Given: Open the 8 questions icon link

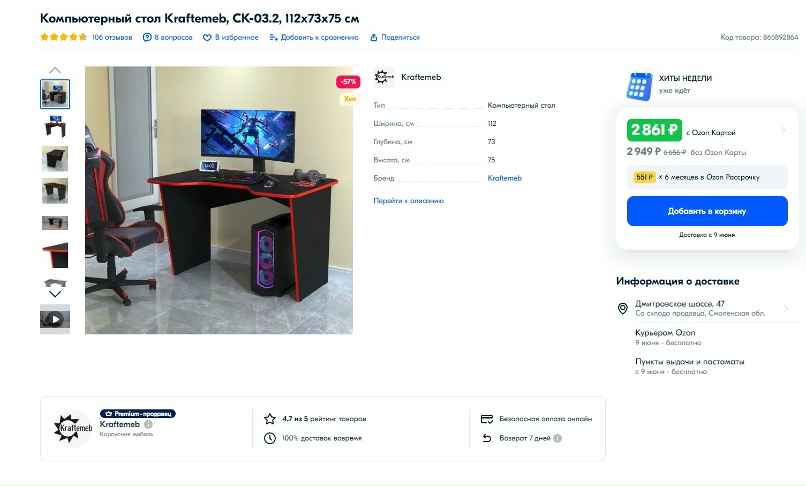Looking at the screenshot, I should (147, 38).
